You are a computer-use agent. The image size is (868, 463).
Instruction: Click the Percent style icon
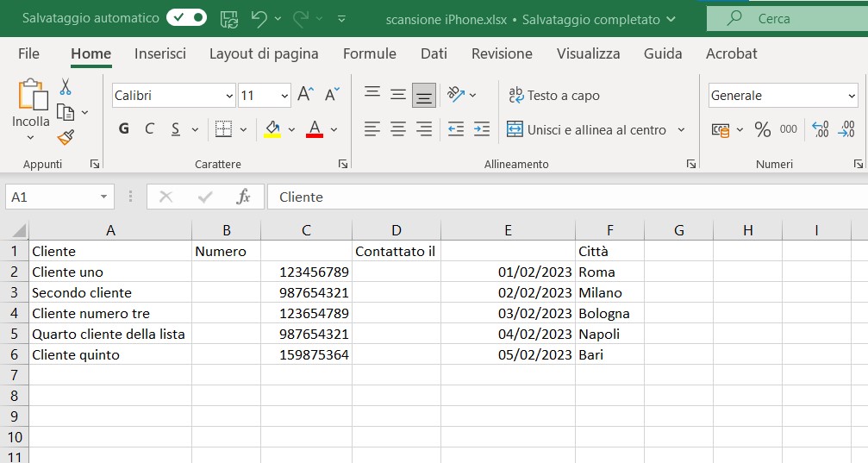762,129
